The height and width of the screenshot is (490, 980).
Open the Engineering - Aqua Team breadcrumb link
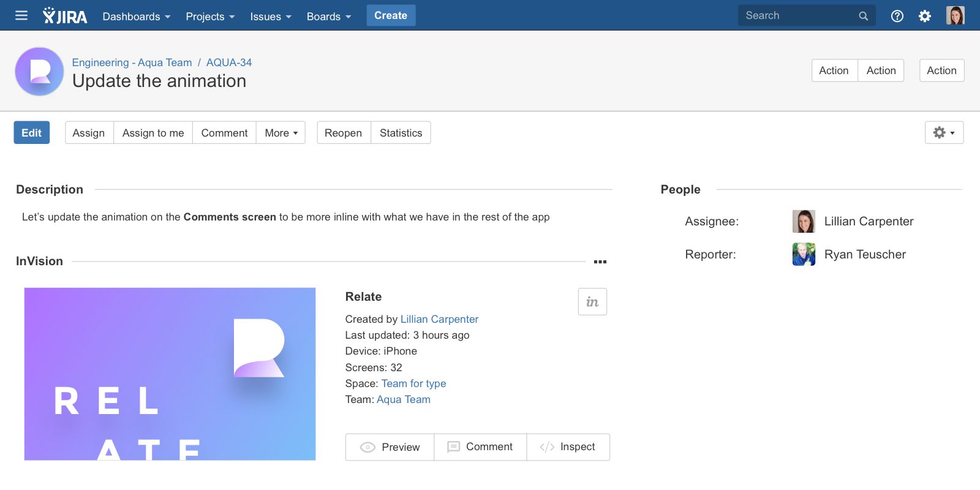point(132,62)
